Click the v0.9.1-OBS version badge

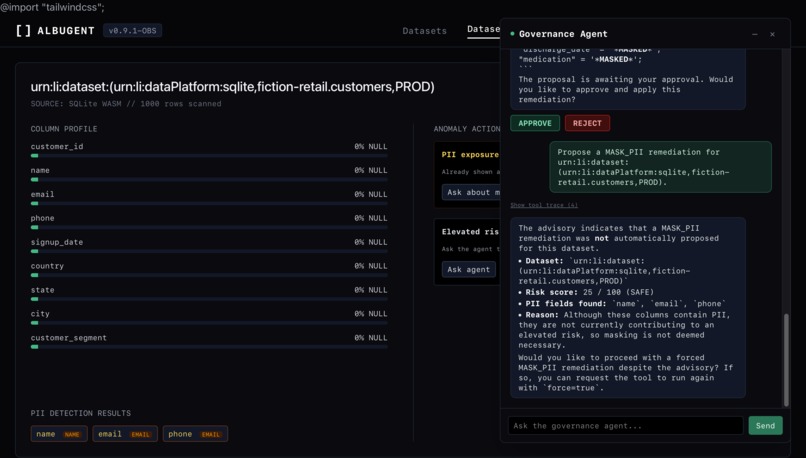[132, 31]
